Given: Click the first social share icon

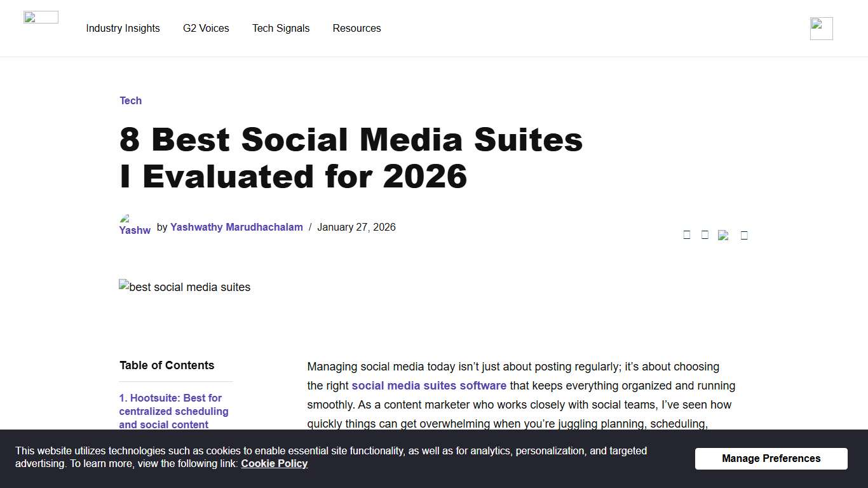Looking at the screenshot, I should click(x=687, y=234).
